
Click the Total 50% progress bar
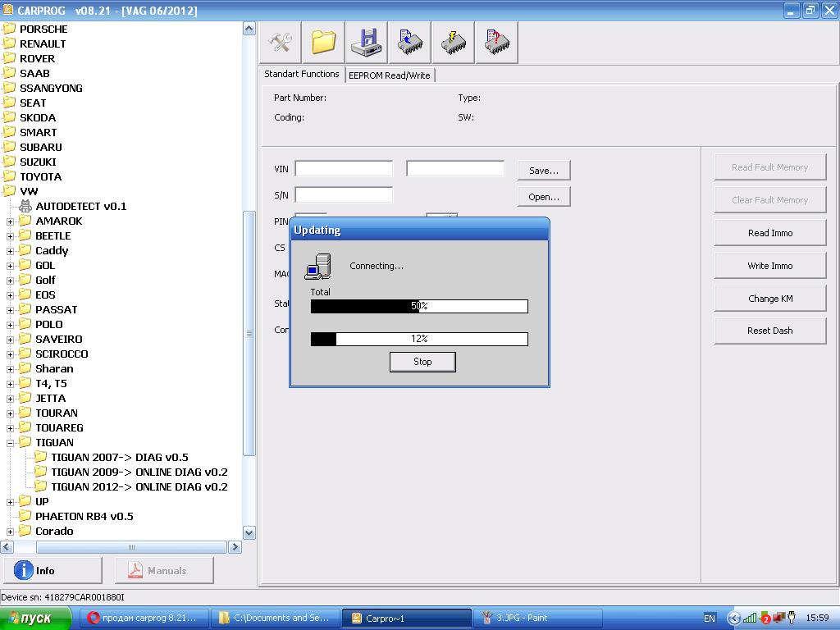click(419, 306)
